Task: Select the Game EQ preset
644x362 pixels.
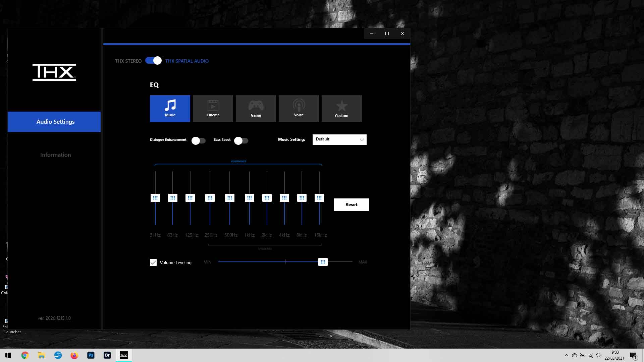Action: [256, 108]
